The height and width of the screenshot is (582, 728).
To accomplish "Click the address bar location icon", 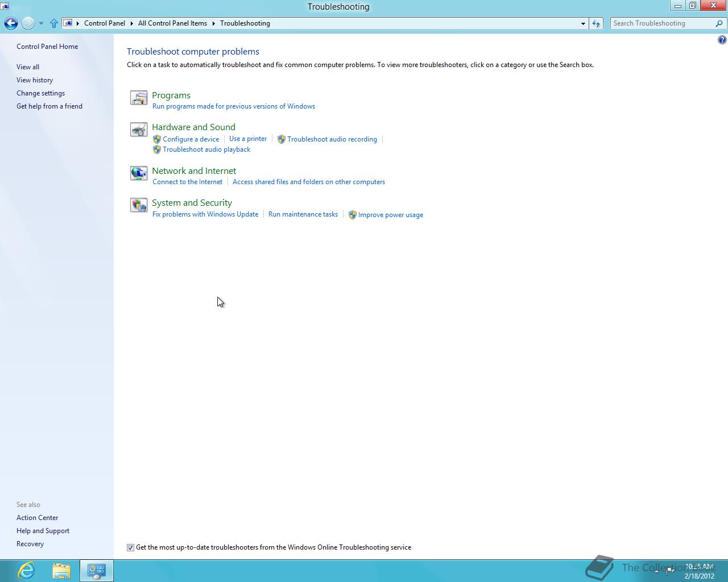I will point(68,23).
